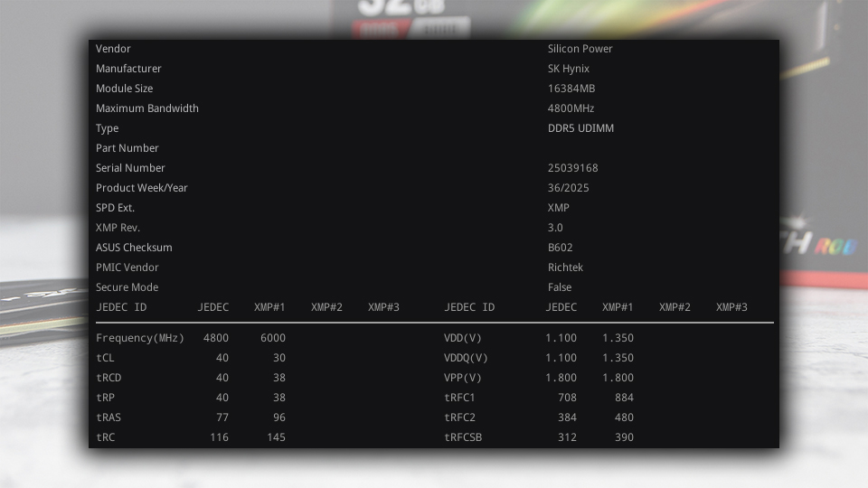Select the XMP#1 tRAS value 96

point(279,418)
